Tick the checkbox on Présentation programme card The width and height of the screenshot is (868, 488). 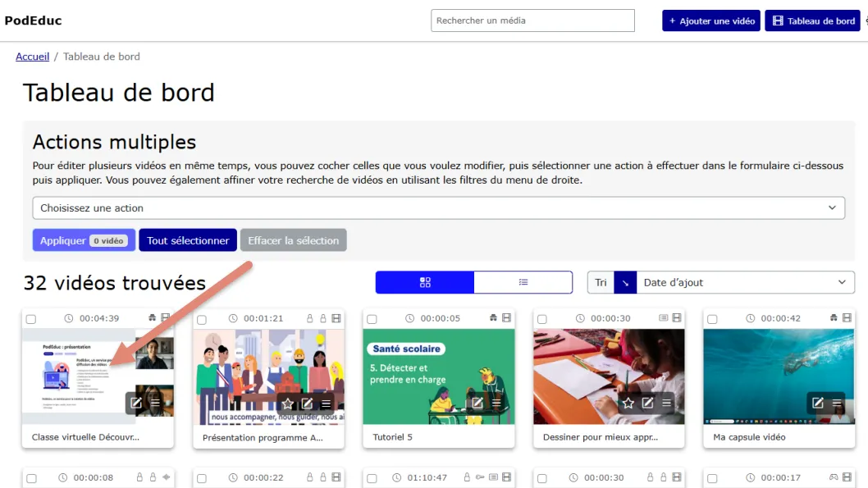click(x=202, y=320)
